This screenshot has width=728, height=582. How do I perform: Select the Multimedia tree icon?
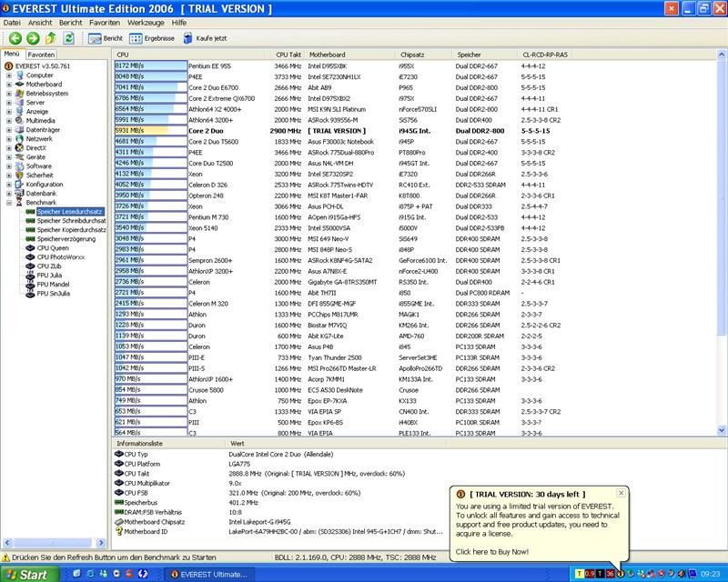click(x=19, y=121)
